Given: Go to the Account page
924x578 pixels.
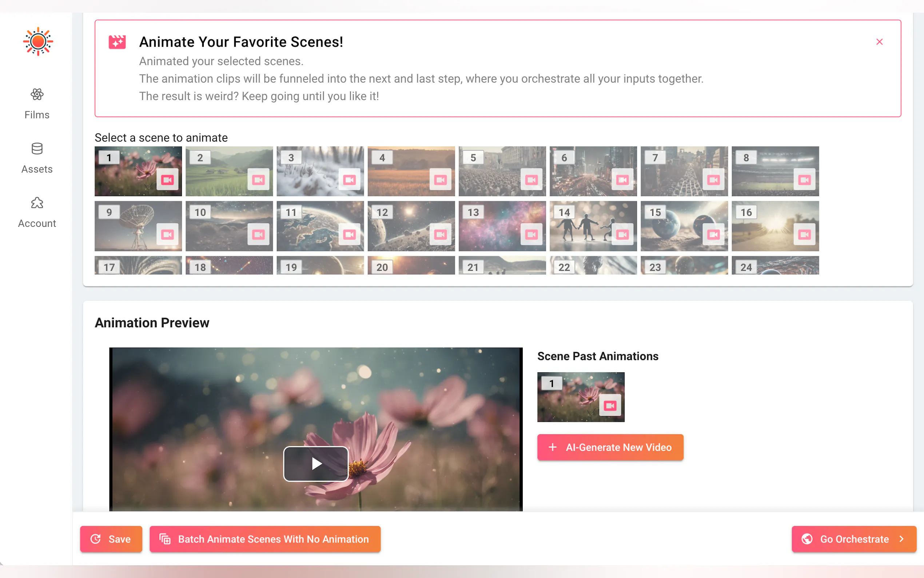Looking at the screenshot, I should point(37,212).
